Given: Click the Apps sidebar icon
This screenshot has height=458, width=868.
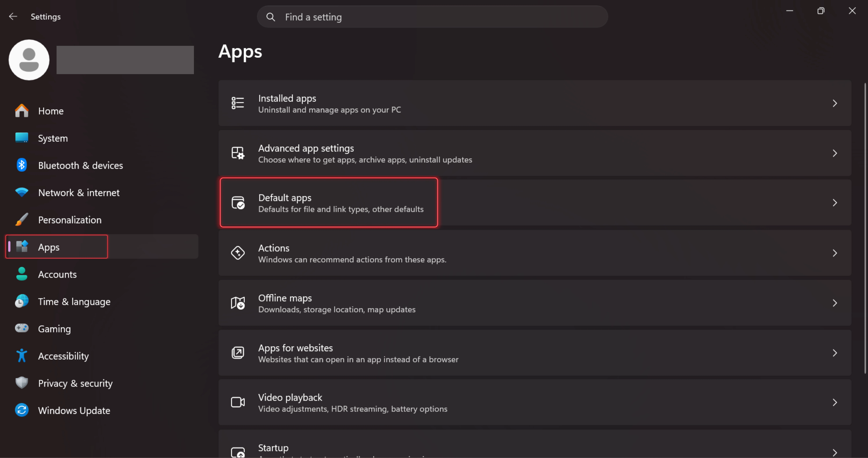Looking at the screenshot, I should pos(22,247).
